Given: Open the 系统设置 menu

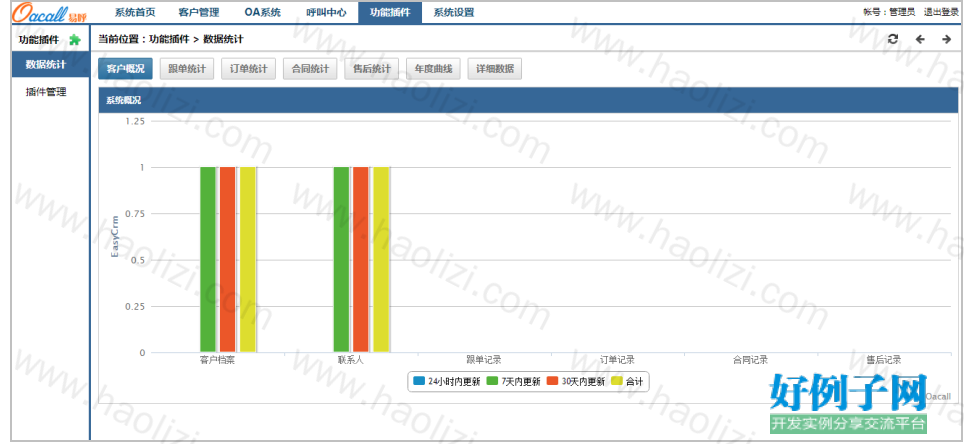Looking at the screenshot, I should click(454, 12).
